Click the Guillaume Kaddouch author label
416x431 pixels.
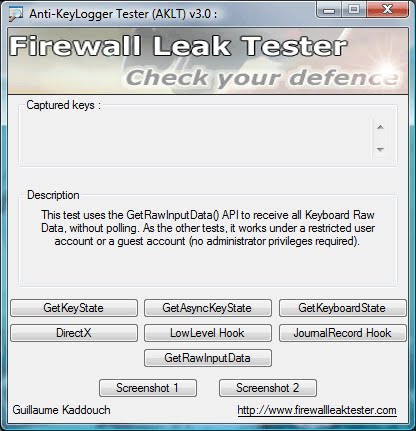point(61,410)
